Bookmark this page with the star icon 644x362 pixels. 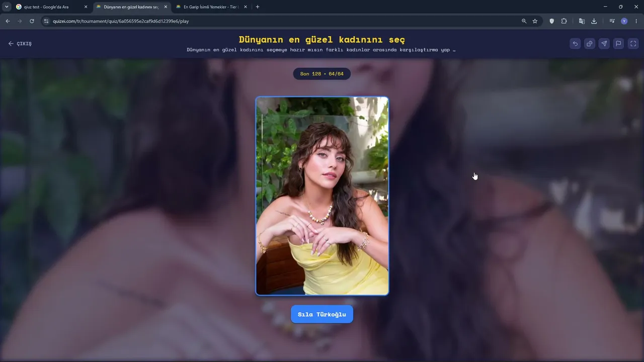point(535,21)
